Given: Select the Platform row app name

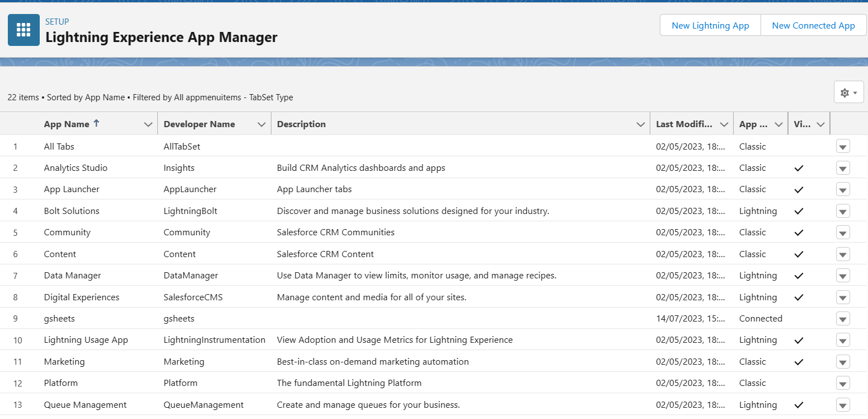Looking at the screenshot, I should click(61, 383).
